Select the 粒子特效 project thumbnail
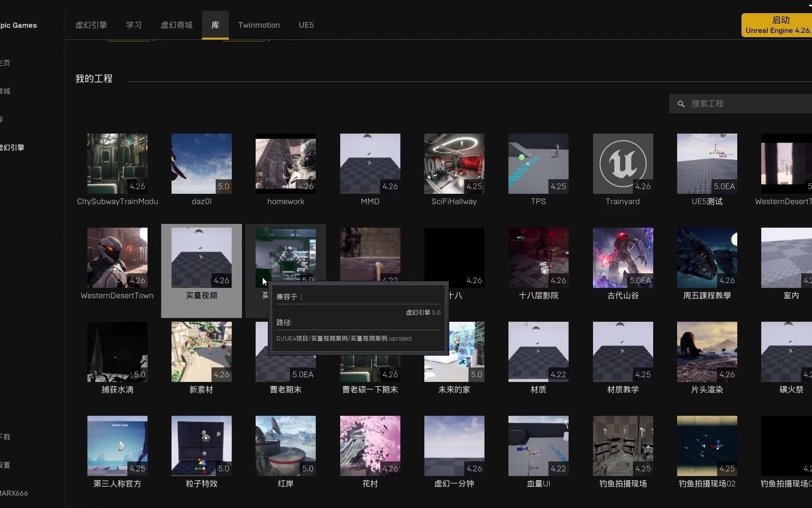Screen dimensions: 812x508 202,446
